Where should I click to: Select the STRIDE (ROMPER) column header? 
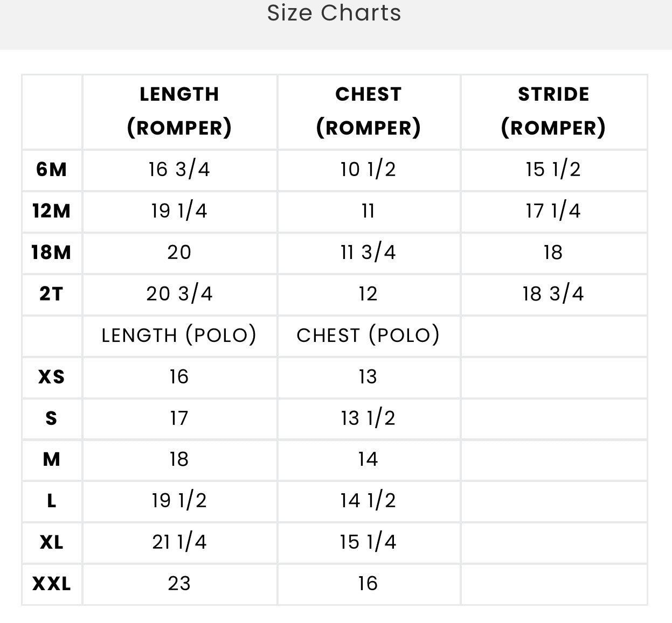coord(553,111)
